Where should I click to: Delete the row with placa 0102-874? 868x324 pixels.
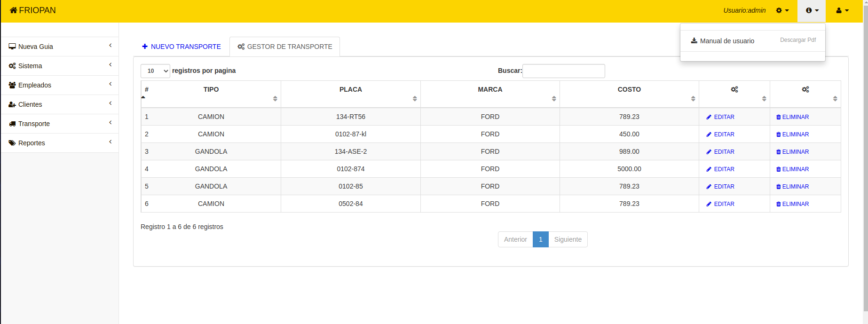[793, 169]
